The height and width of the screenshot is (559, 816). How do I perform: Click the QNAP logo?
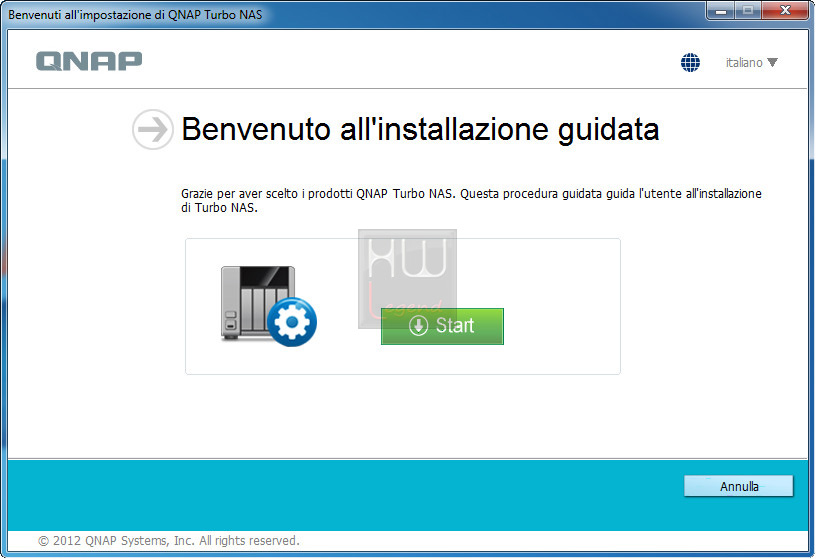(x=89, y=61)
